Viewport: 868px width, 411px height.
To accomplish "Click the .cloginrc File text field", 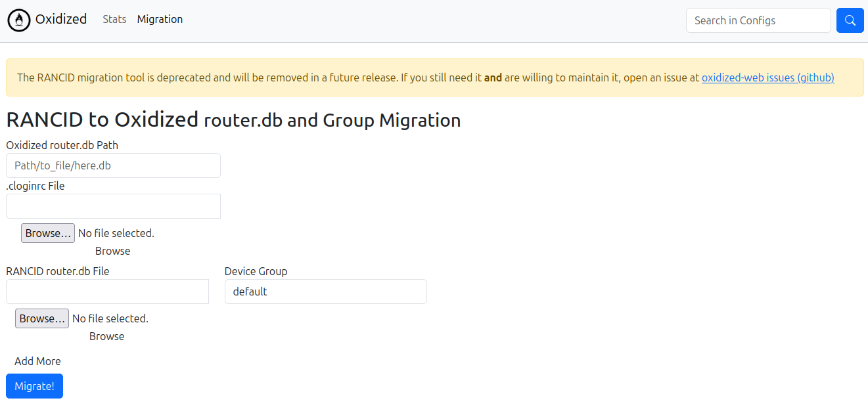I will pos(113,206).
